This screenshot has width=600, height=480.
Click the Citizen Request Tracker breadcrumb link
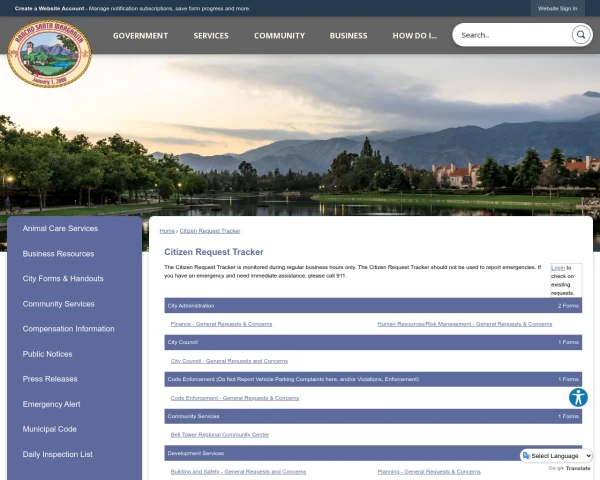tap(210, 231)
